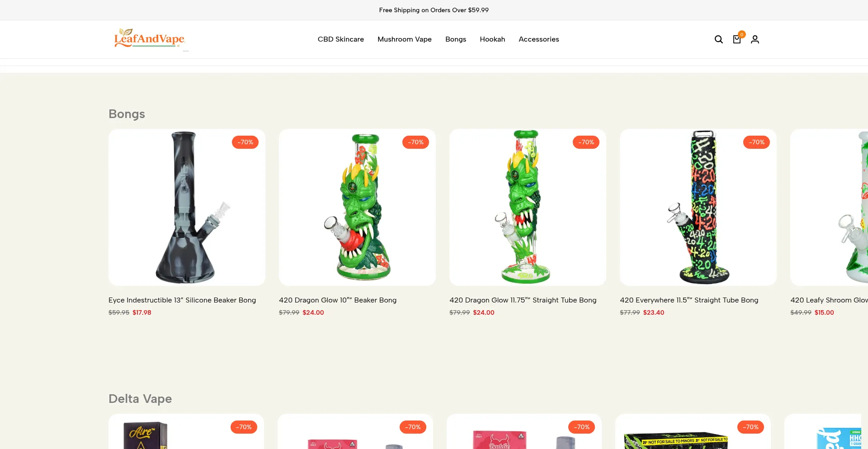The width and height of the screenshot is (868, 449).
Task: Click the cart item count badge
Action: click(x=741, y=34)
